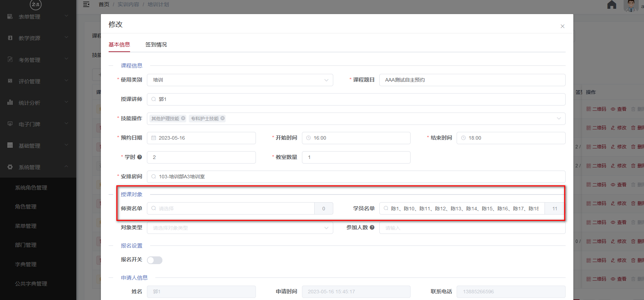Viewport: 644px width, 300px height.
Task: Expand the 技能操作 dropdown arrow
Action: 559,119
